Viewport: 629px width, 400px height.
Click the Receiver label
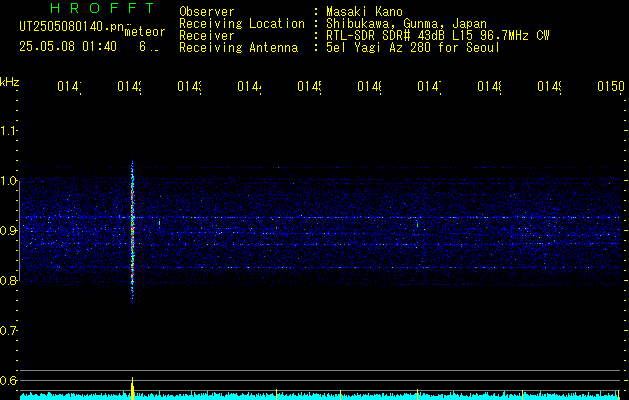(x=207, y=36)
